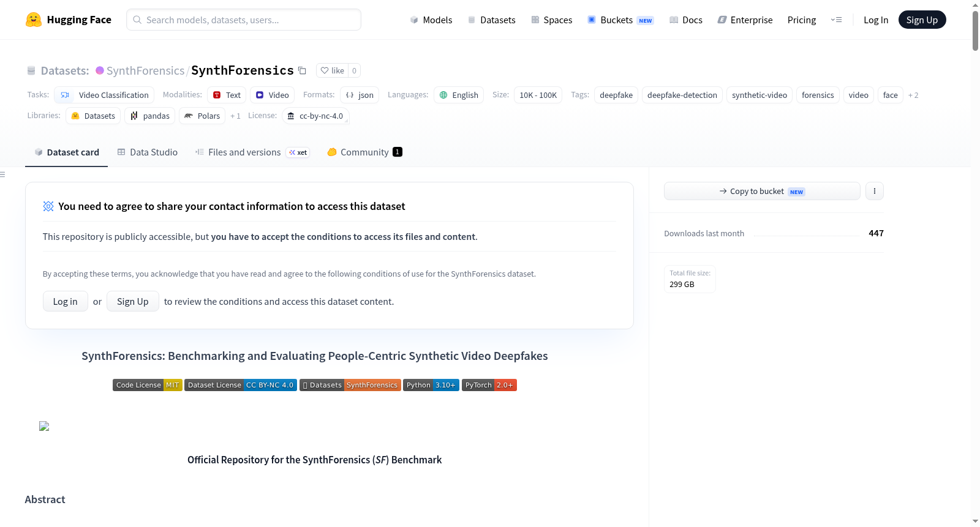Expand the +1 more libraries
The width and height of the screenshot is (980, 527).
(235, 116)
